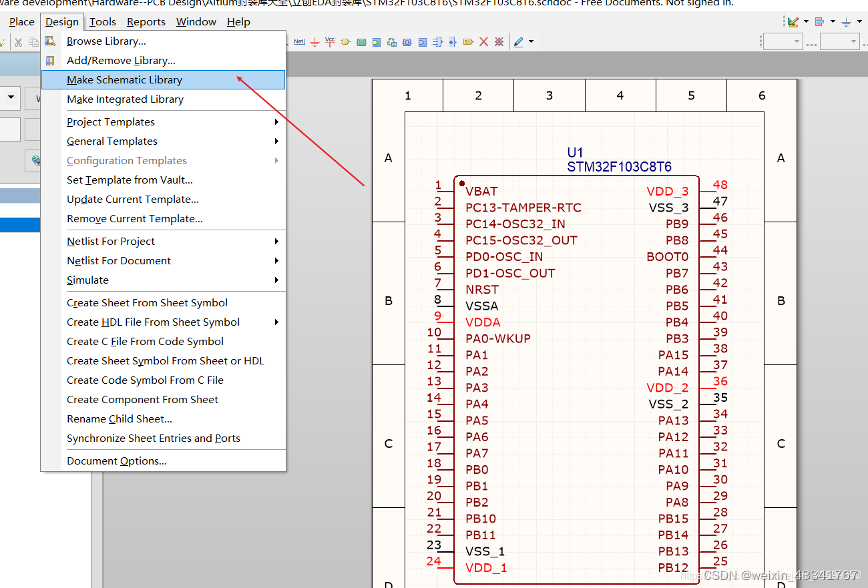Click the net-specific No ERC icon
This screenshot has height=588, width=868.
click(499, 42)
